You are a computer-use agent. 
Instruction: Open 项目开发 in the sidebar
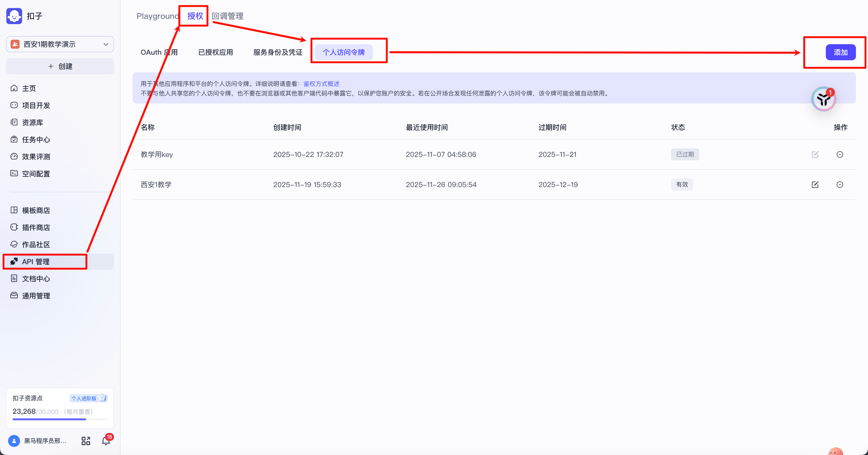(60, 105)
